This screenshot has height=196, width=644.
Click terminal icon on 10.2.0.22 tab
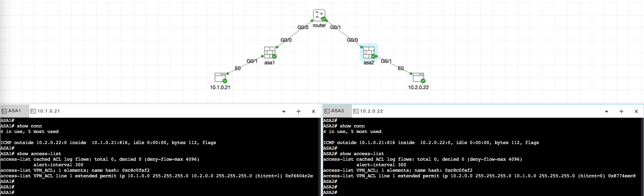tap(356, 111)
